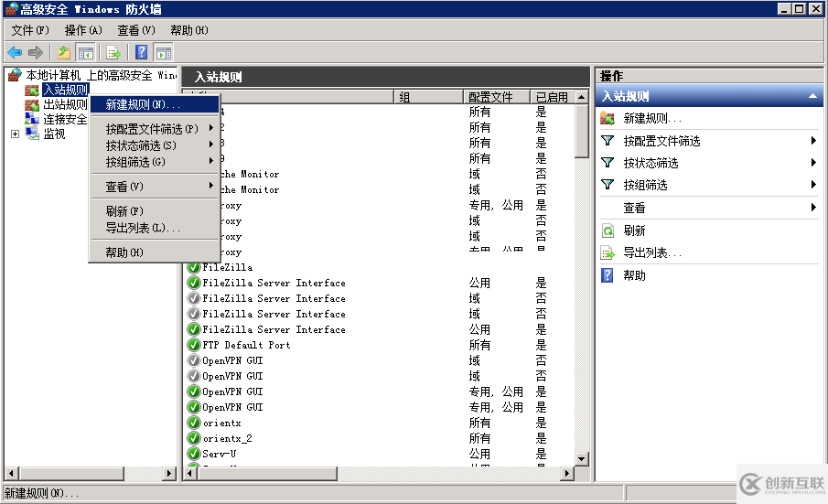Click 导出列表... in the Actions pane
This screenshot has height=504, width=828.
[x=652, y=252]
